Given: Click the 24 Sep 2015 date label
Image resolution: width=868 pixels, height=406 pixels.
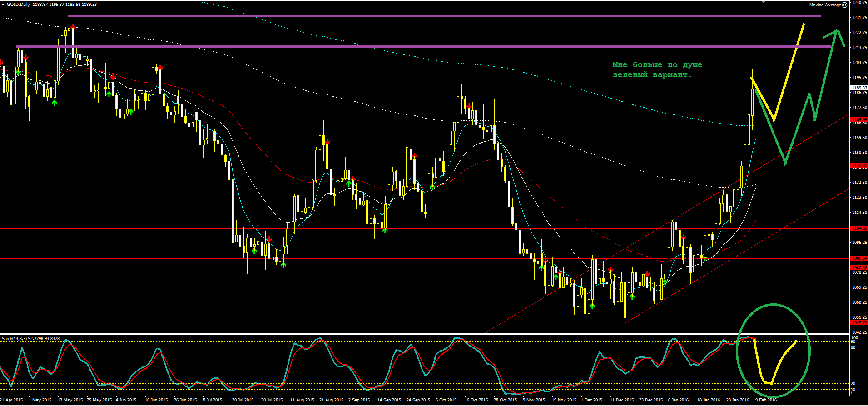Looking at the screenshot, I should 418,400.
